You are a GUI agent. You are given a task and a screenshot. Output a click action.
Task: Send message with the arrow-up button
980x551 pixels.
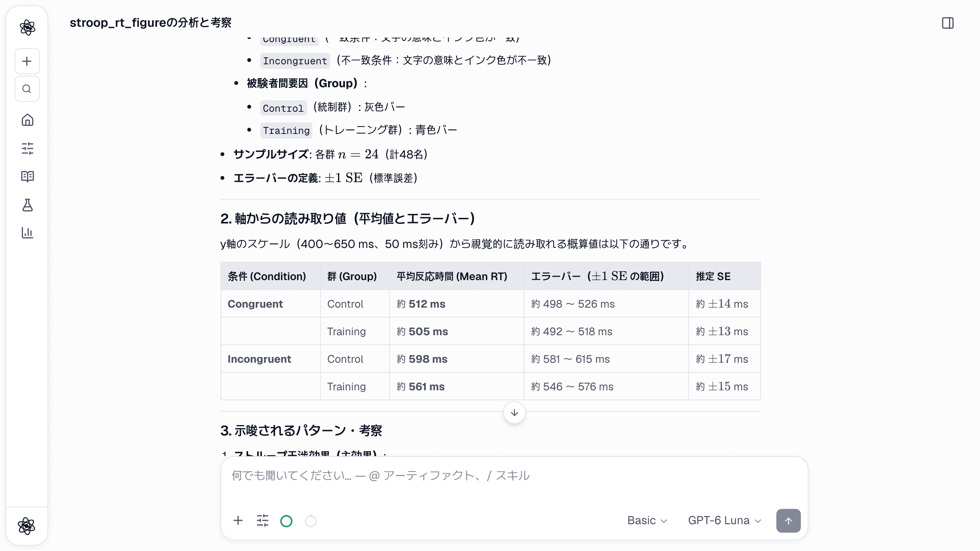pos(788,520)
